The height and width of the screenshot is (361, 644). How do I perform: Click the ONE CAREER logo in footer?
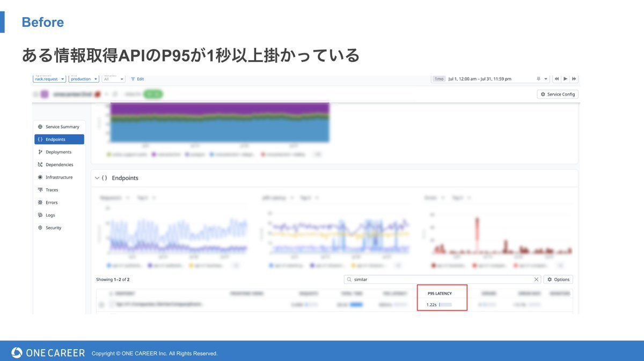[48, 352]
